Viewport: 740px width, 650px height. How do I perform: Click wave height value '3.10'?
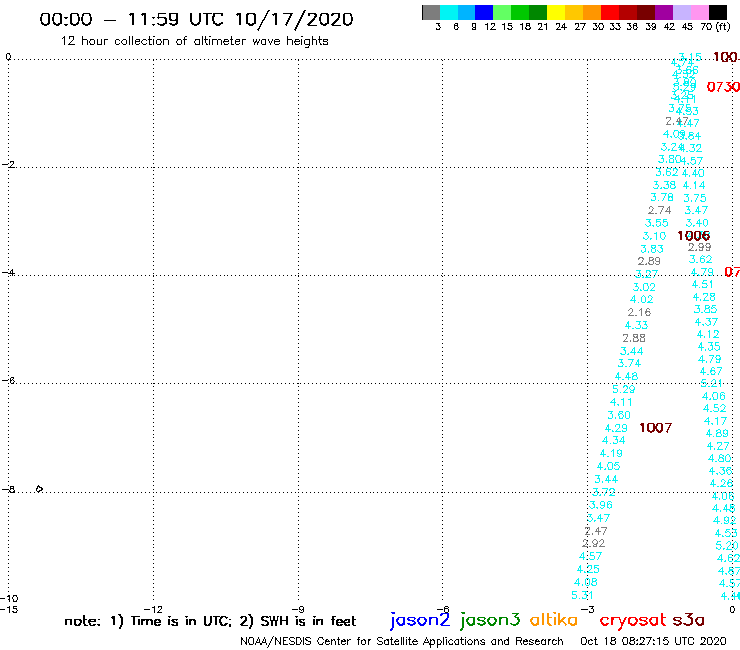point(655,236)
